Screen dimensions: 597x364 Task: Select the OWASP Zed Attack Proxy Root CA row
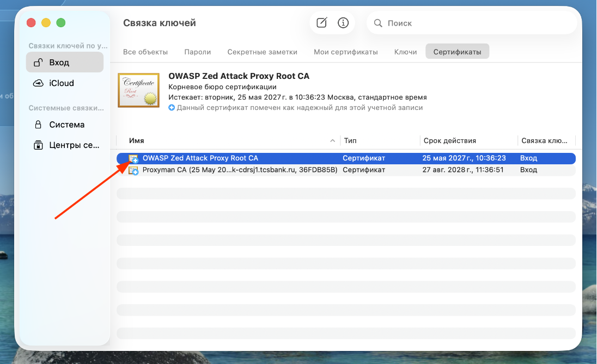pos(346,159)
